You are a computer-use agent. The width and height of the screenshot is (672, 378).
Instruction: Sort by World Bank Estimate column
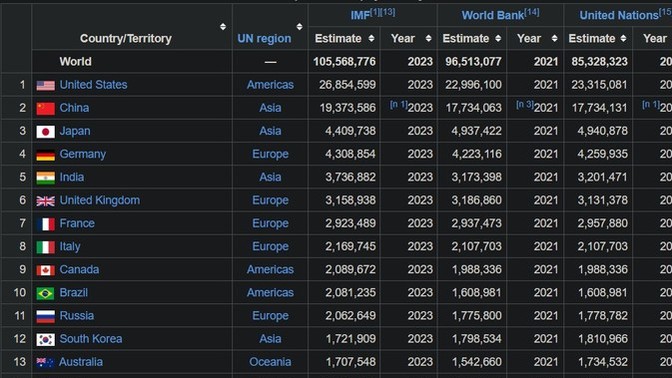(498, 39)
